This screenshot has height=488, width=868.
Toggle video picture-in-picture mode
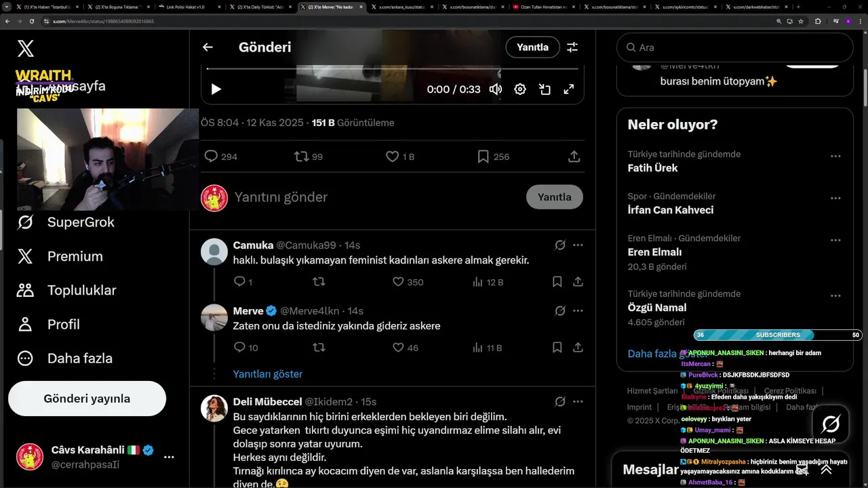pos(545,89)
